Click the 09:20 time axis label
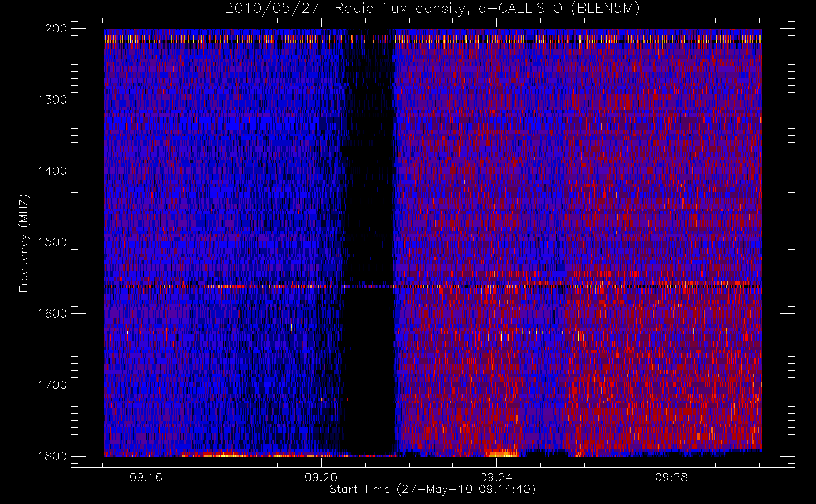 321,477
